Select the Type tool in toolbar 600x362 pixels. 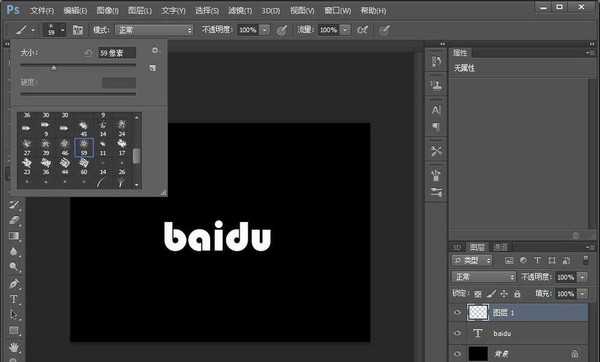coord(13,299)
